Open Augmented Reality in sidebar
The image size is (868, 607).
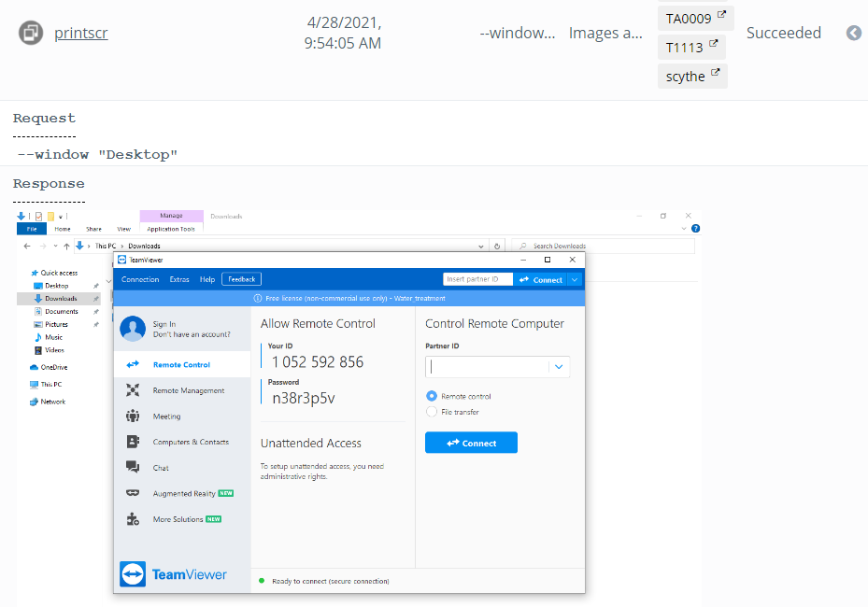[x=182, y=494]
